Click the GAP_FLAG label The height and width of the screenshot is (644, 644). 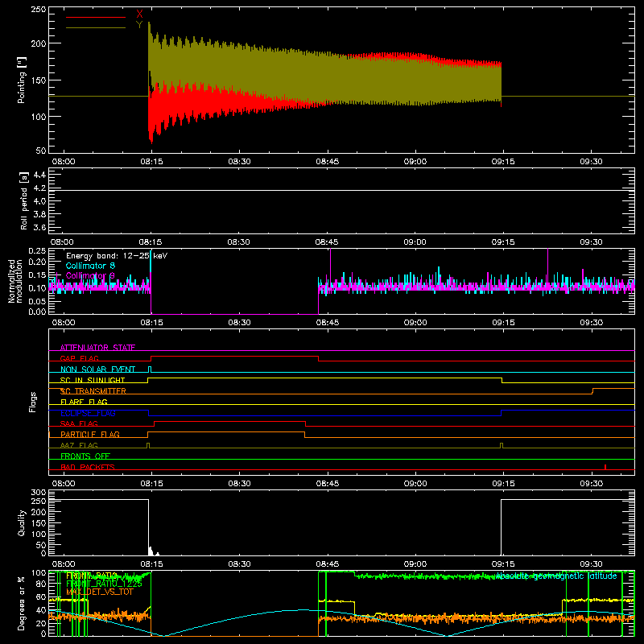pyautogui.click(x=79, y=358)
